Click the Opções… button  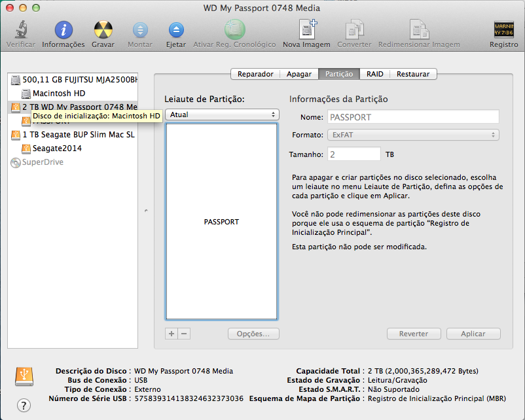coord(253,334)
